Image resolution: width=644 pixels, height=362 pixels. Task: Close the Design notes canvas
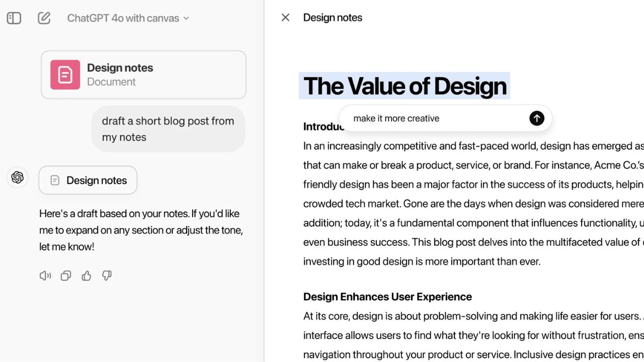pos(285,18)
